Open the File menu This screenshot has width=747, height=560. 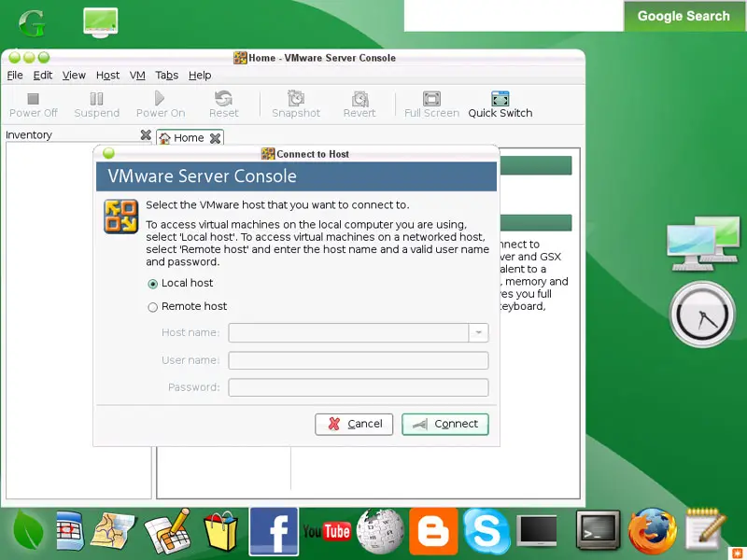(15, 76)
